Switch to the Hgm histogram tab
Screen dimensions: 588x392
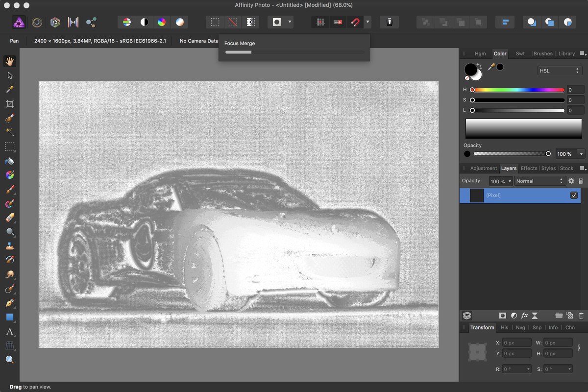[x=480, y=54]
